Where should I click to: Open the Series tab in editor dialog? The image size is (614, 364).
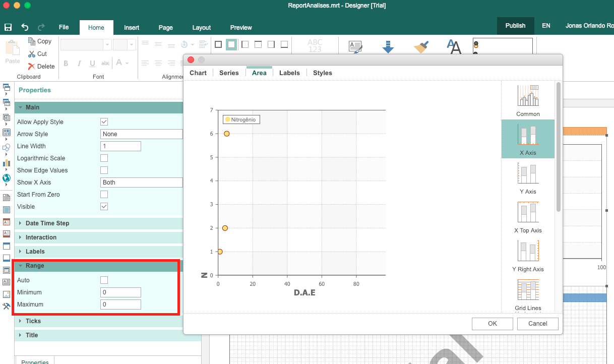coord(229,73)
